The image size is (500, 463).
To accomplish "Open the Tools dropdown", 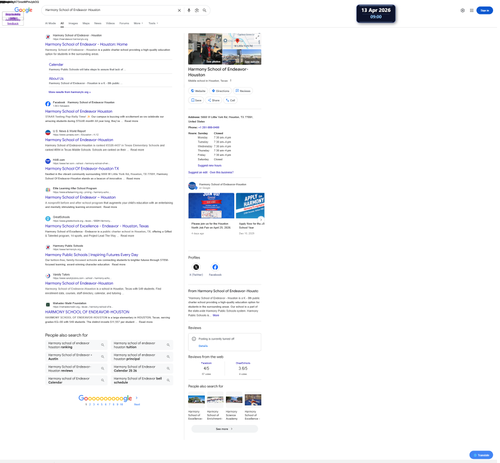I will [x=153, y=23].
